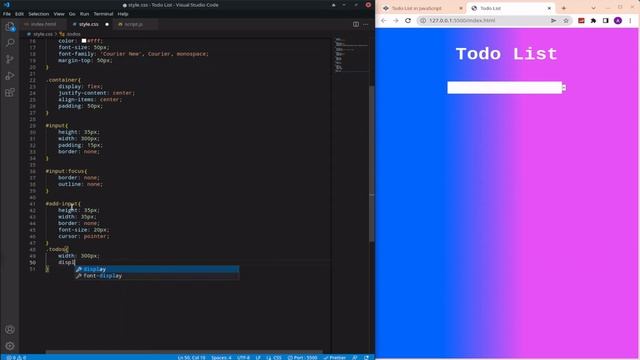Viewport: 640px width, 360px height.
Task: Click the LF end-of-line status item
Action: click(258, 357)
